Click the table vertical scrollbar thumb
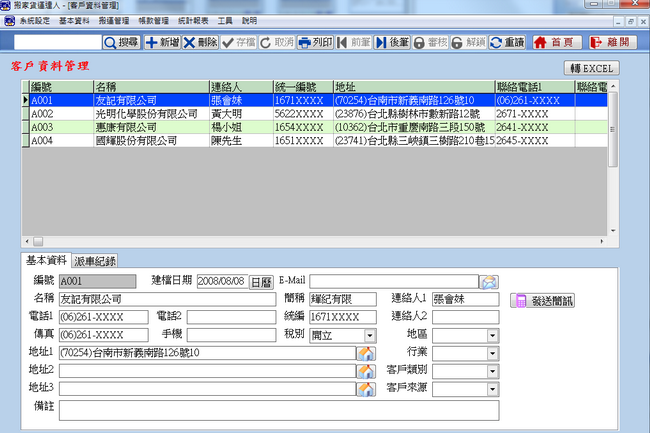Screen dimensions: 650x433 pyautogui.click(x=613, y=129)
